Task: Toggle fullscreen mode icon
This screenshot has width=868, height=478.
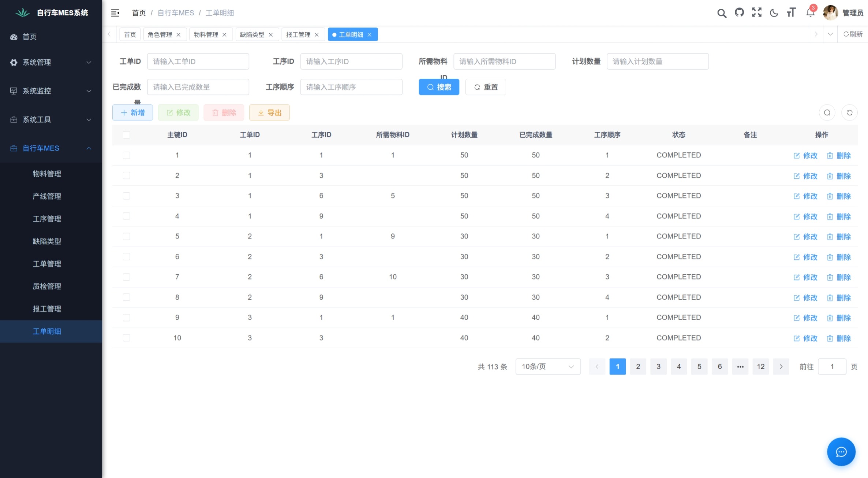Action: [x=757, y=13]
